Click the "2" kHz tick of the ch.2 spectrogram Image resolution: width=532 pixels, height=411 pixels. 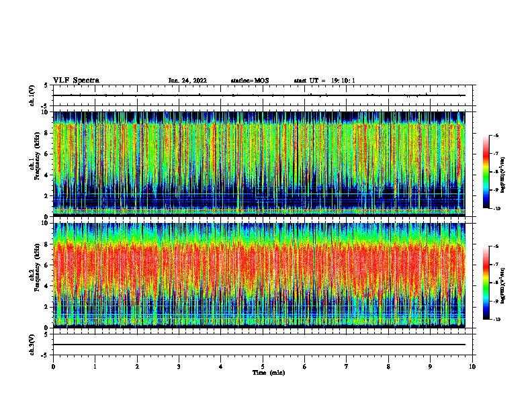click(x=46, y=307)
